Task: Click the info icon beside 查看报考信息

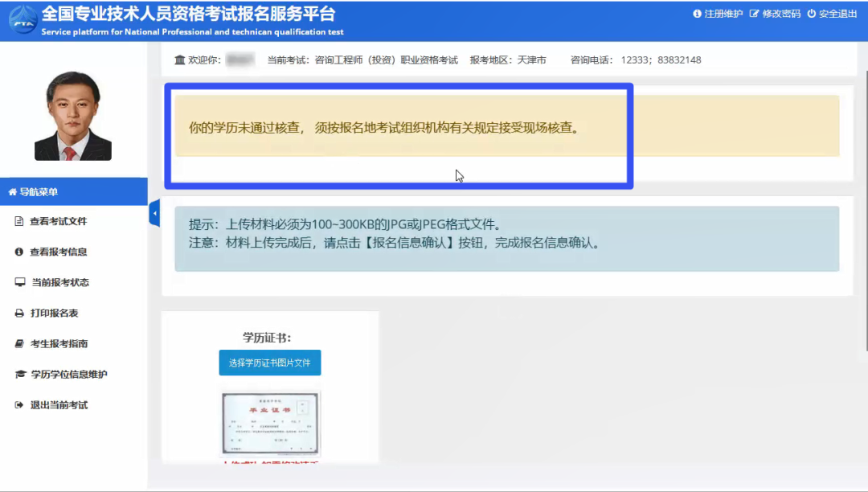Action: click(19, 252)
